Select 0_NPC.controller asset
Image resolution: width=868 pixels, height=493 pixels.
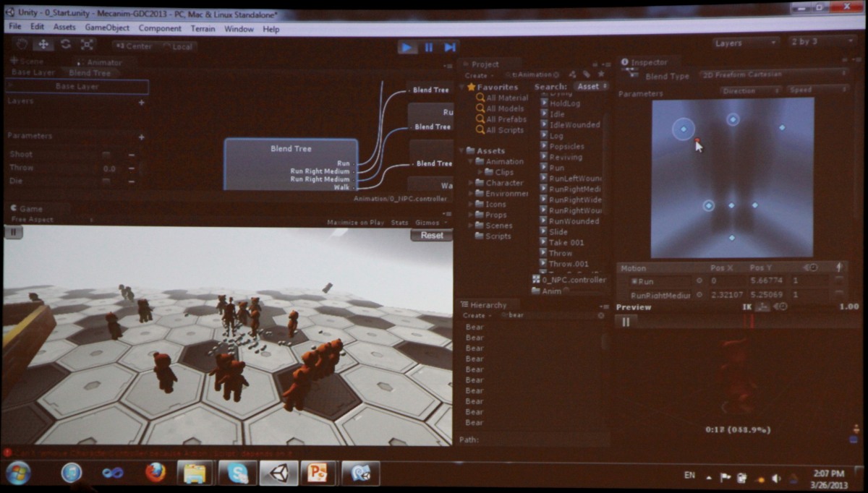pyautogui.click(x=569, y=280)
